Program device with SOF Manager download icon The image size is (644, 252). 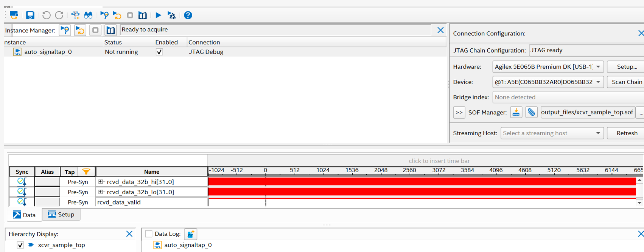click(x=516, y=112)
